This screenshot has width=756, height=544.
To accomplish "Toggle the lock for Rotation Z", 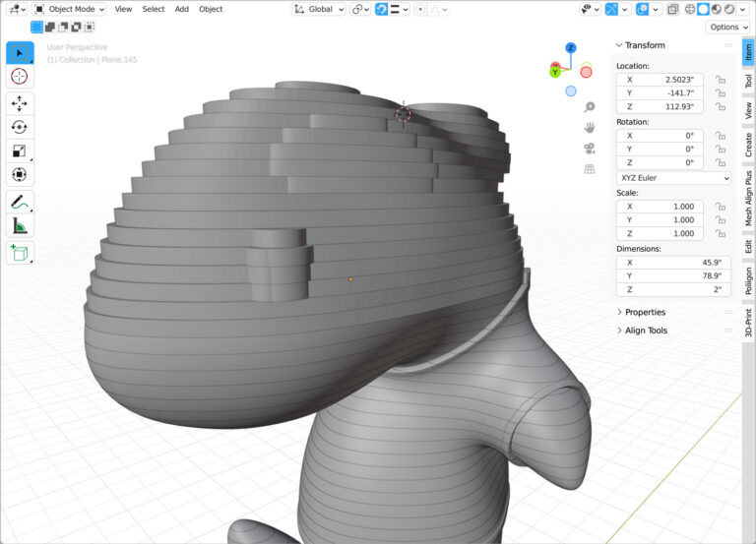I will tap(721, 162).
